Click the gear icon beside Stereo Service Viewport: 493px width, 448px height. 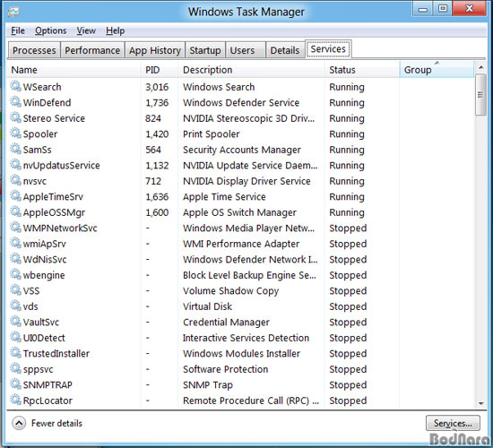(x=15, y=117)
